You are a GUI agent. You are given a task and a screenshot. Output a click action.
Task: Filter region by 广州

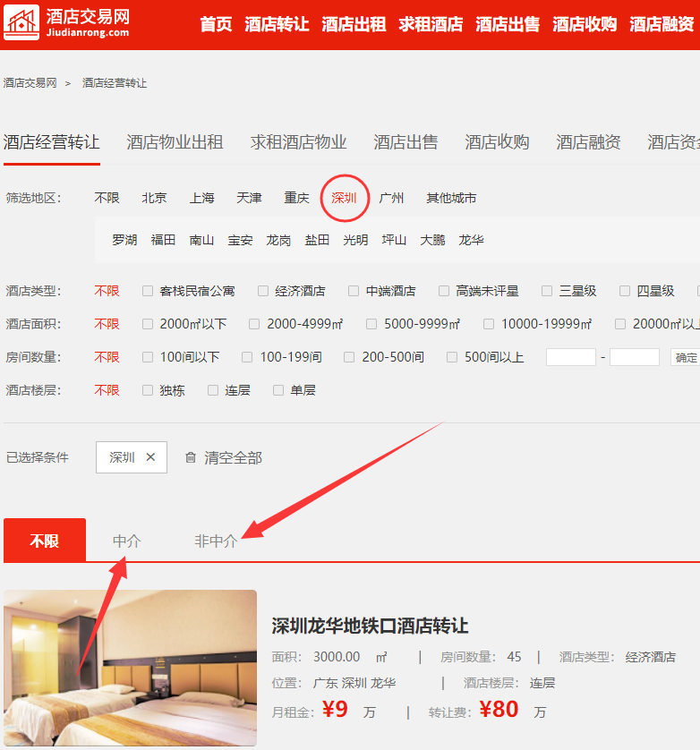[x=391, y=198]
